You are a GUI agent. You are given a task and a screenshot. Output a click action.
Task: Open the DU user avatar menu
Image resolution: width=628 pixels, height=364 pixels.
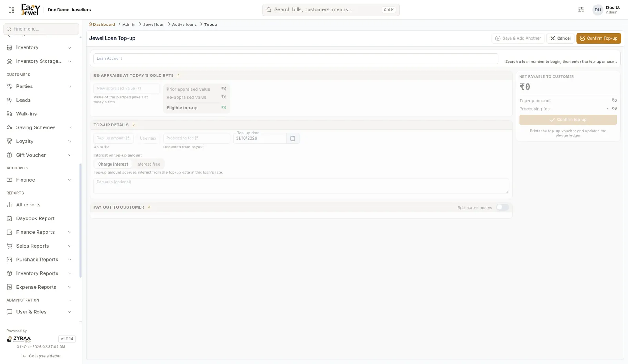click(597, 10)
